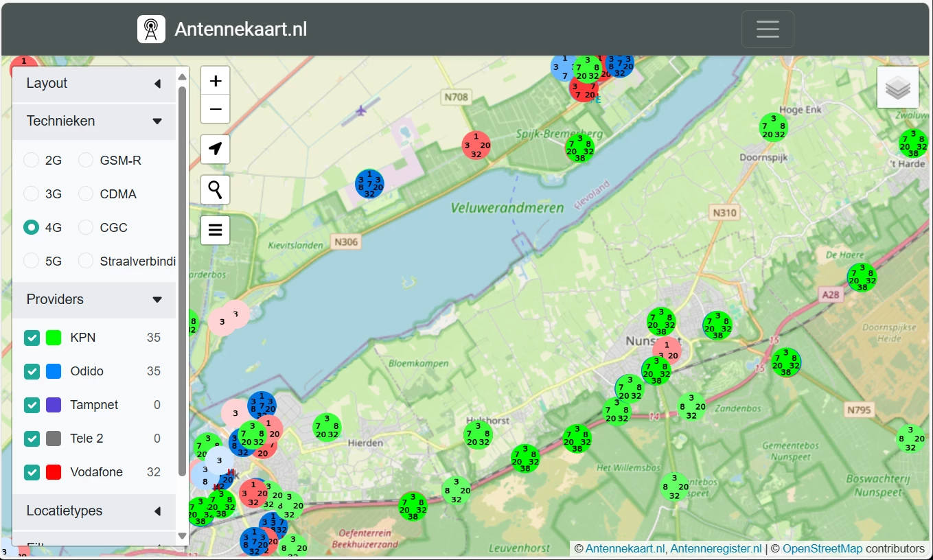Select the green marker at Zandenbos
933x560 pixels.
click(x=691, y=407)
